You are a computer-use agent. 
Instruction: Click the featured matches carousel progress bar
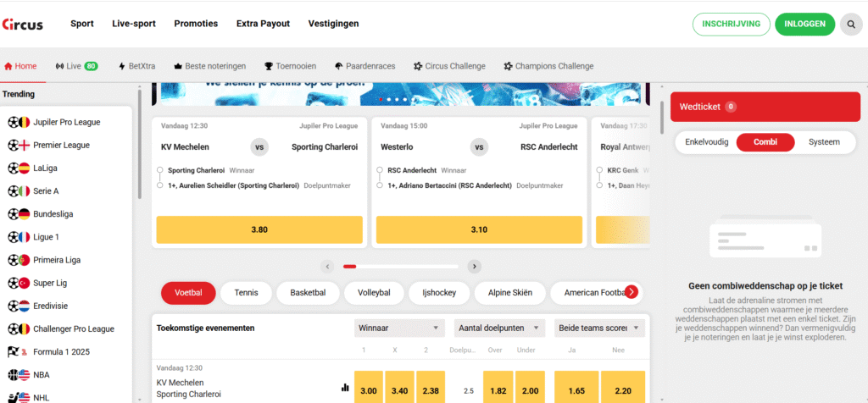[401, 267]
